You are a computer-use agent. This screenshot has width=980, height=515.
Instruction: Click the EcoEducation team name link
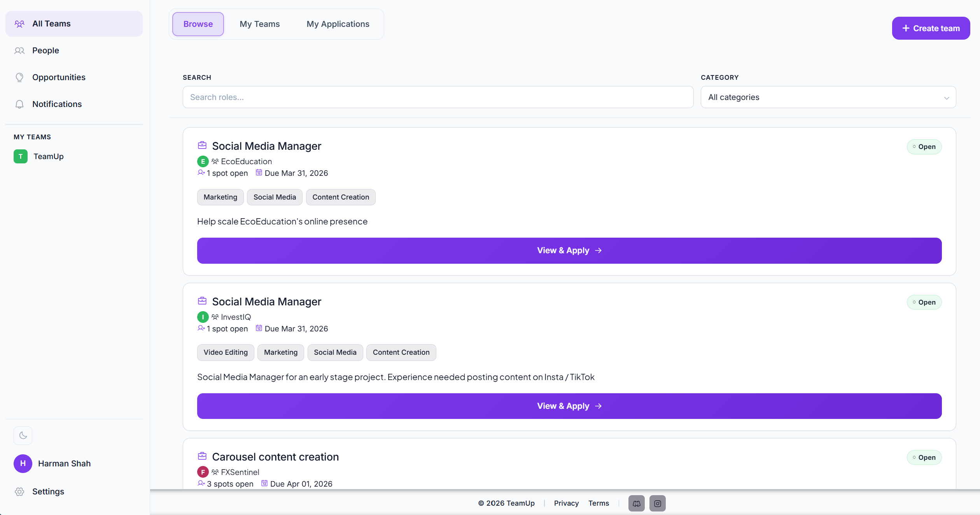247,161
